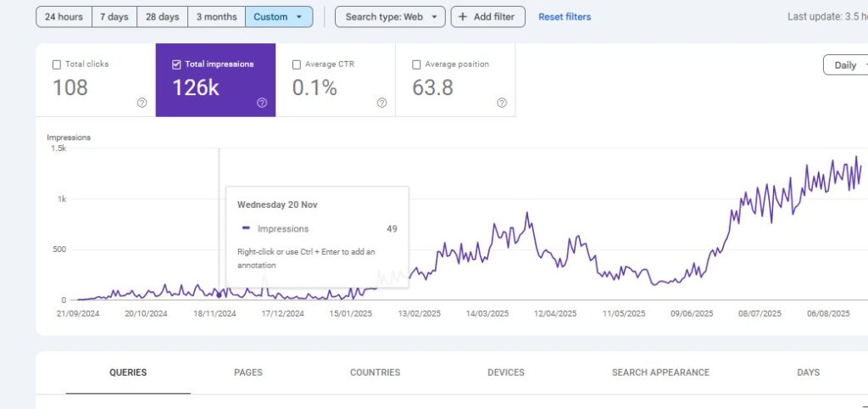This screenshot has width=868, height=409.
Task: Select the 7 days date range
Action: [x=114, y=17]
